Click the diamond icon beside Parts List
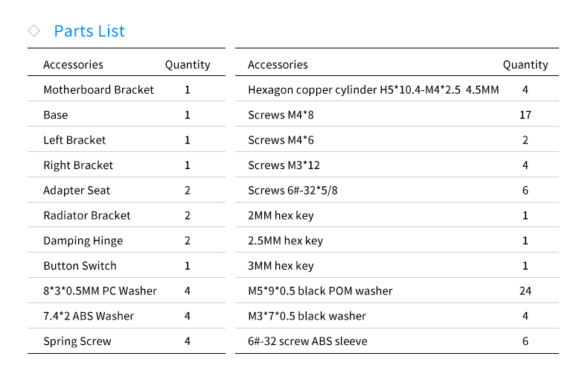 [x=33, y=31]
